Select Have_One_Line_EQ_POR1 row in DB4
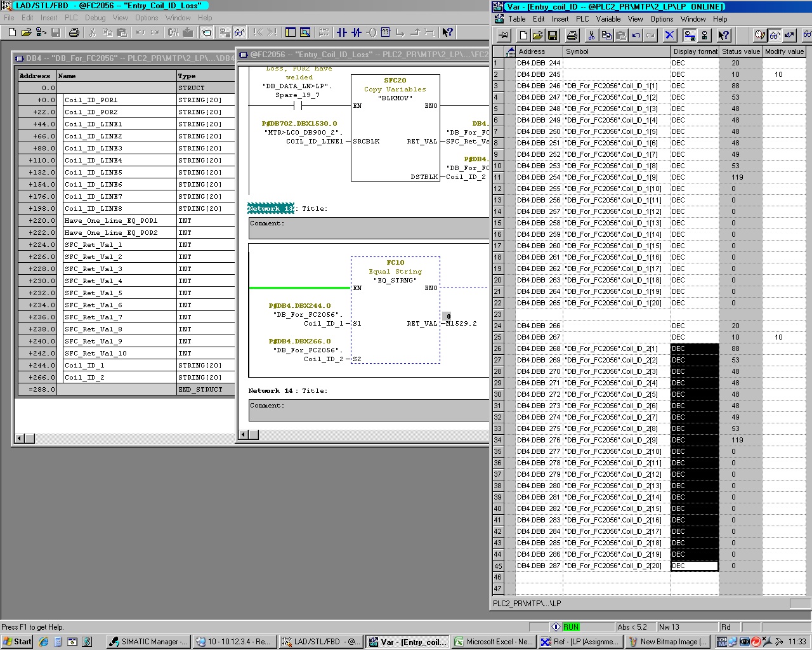The width and height of the screenshot is (812, 650). click(x=127, y=221)
